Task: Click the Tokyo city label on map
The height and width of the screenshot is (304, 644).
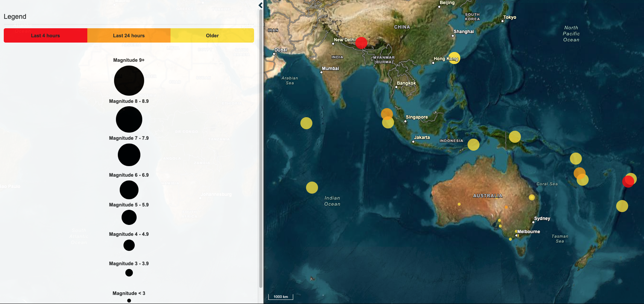Action: pos(510,17)
